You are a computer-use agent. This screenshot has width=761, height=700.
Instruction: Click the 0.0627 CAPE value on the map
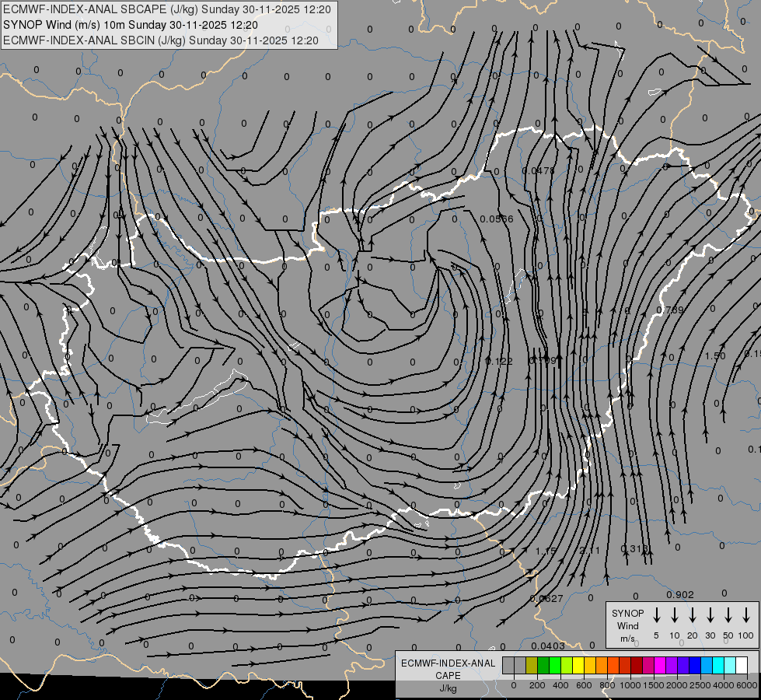(546, 598)
